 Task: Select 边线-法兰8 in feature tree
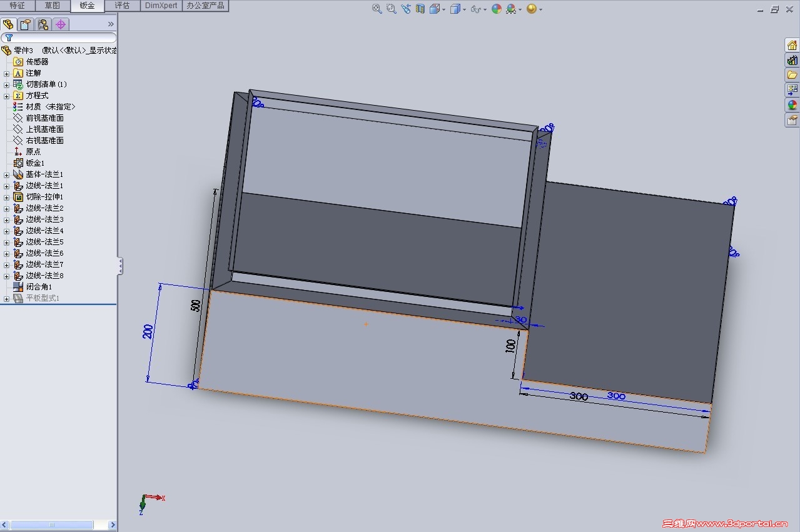[44, 275]
